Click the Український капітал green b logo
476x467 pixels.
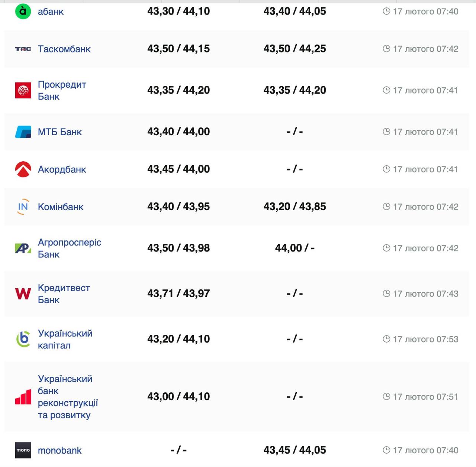pos(23,339)
